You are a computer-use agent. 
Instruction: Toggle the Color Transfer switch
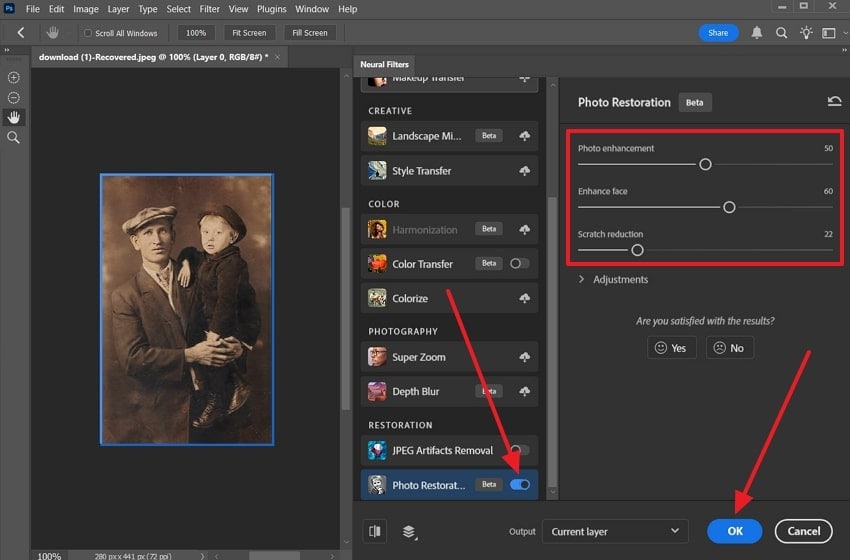point(519,263)
